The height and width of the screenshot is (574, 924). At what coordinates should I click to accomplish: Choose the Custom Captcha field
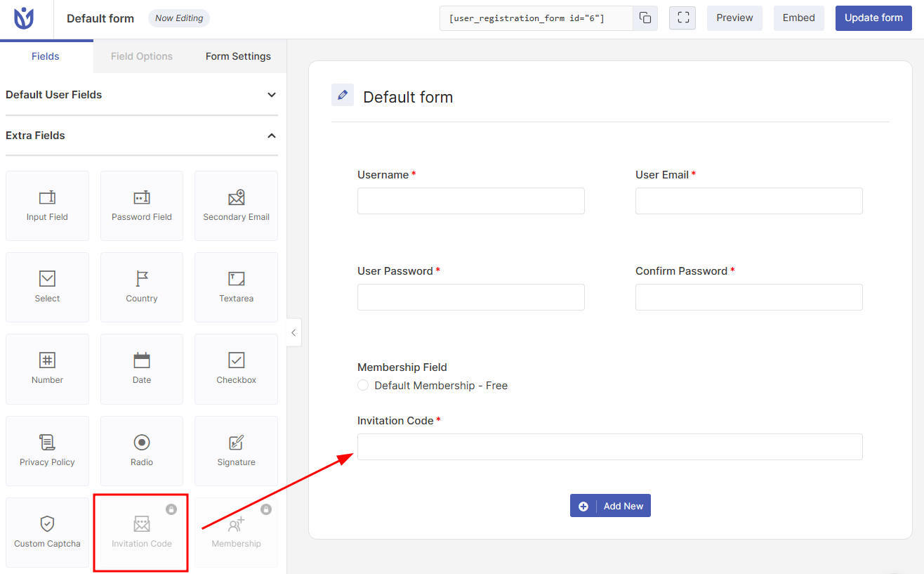tap(48, 532)
